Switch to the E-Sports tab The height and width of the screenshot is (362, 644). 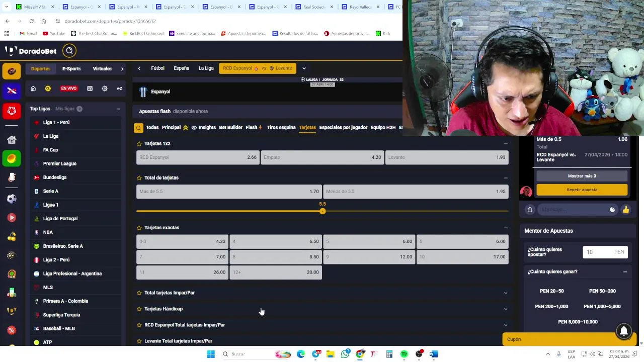pos(71,69)
